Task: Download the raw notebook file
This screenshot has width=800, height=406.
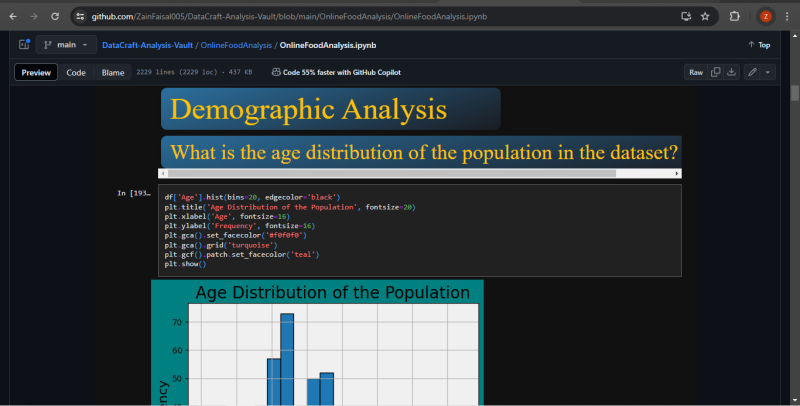Action: [731, 72]
